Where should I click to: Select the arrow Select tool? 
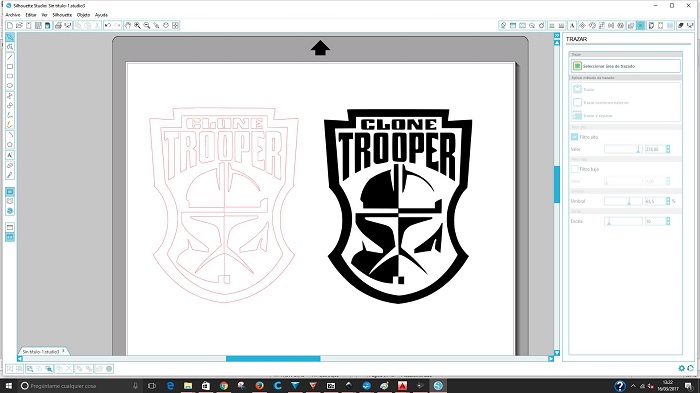[10, 37]
